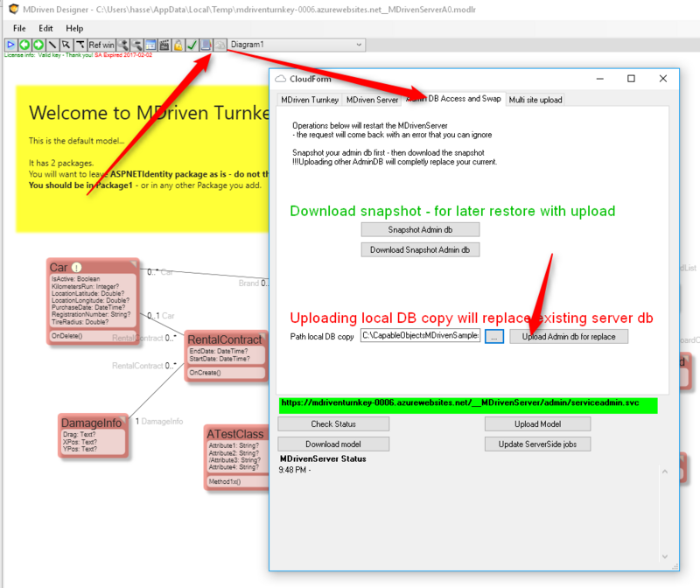Navigate forward with the green right arrow
The height and width of the screenshot is (588, 700).
[x=38, y=45]
